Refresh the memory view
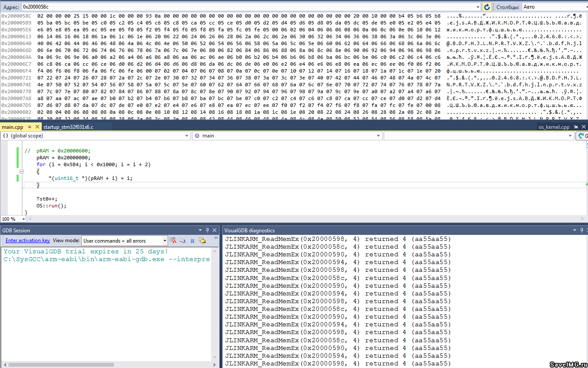The height and width of the screenshot is (368, 588). click(x=487, y=7)
